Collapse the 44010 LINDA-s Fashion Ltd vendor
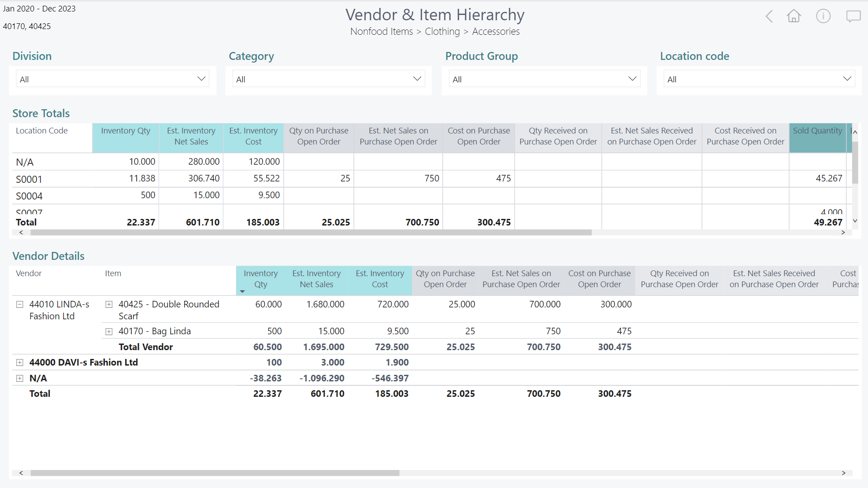 tap(20, 304)
